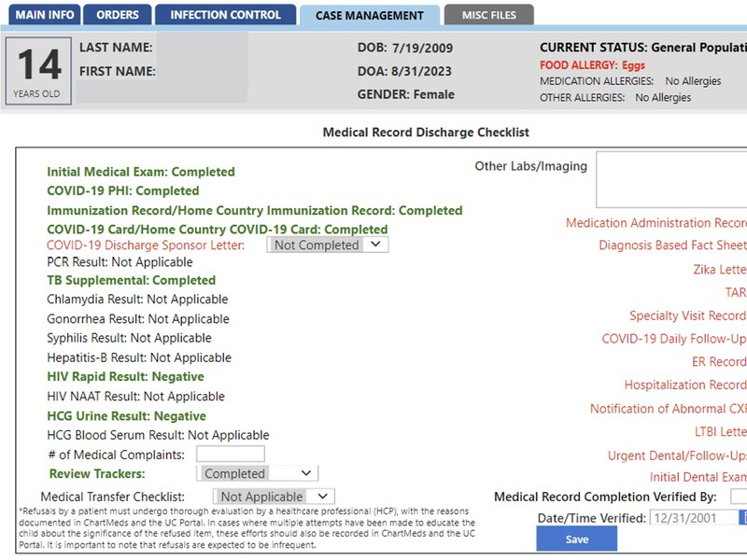Open the Misc Files tab
This screenshot has width=747, height=560.
click(x=487, y=15)
